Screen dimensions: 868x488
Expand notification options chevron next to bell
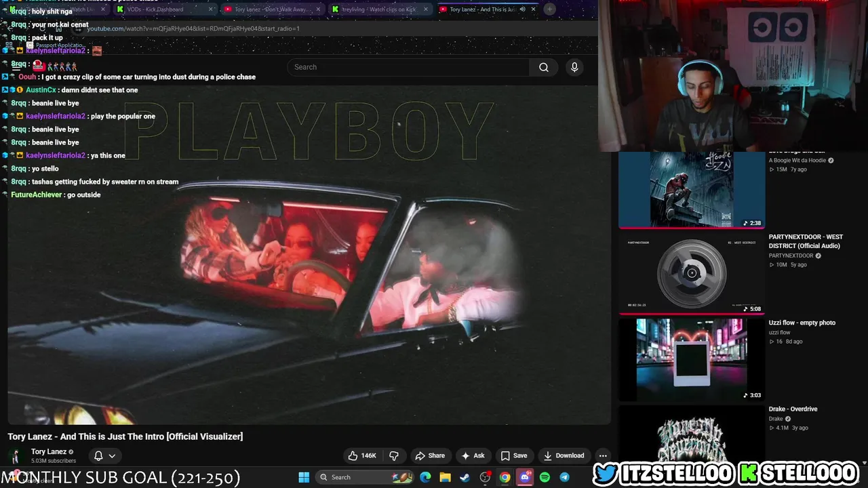coord(112,455)
